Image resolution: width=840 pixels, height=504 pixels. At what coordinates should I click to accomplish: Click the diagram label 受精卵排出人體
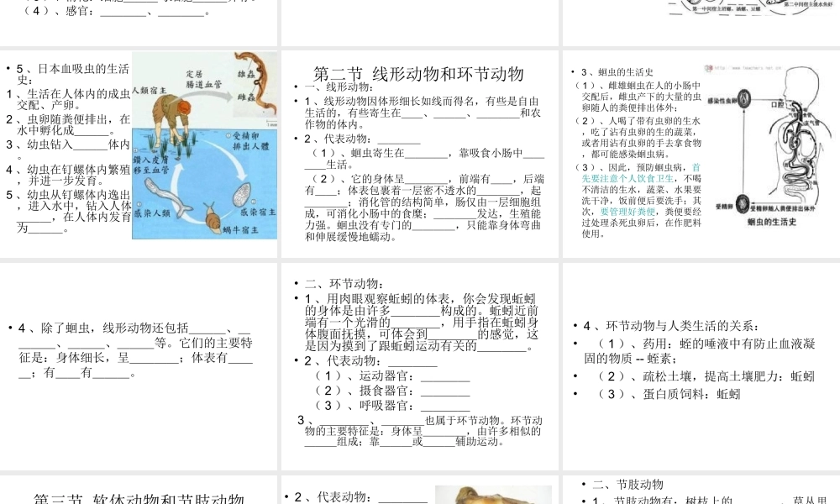click(250, 141)
